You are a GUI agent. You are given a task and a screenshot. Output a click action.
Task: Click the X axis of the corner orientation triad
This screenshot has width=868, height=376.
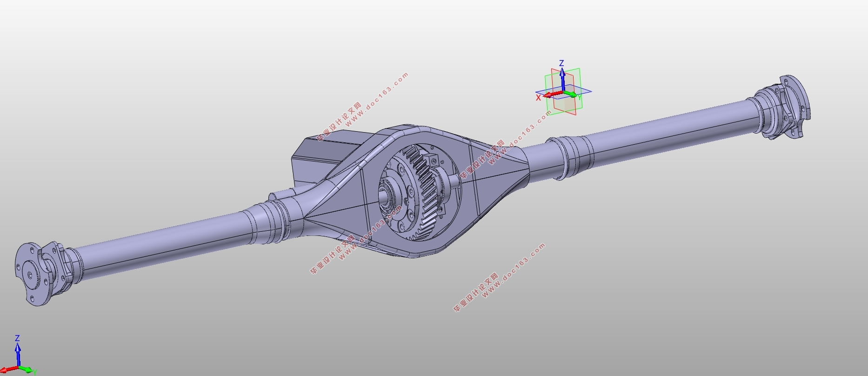(x=8, y=369)
